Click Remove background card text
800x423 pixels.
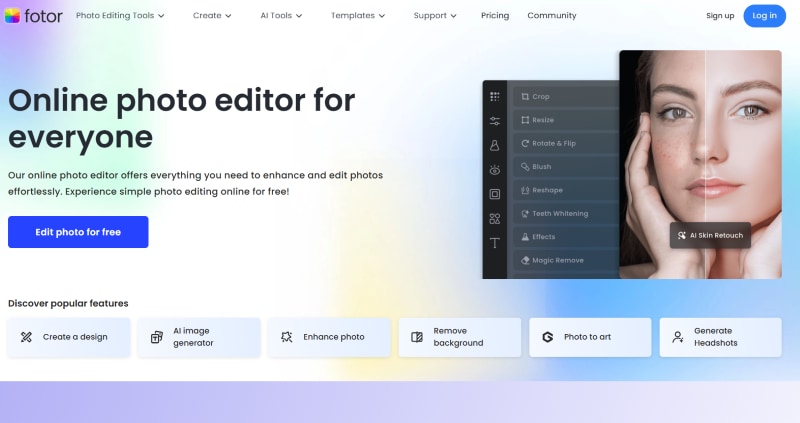pos(458,337)
